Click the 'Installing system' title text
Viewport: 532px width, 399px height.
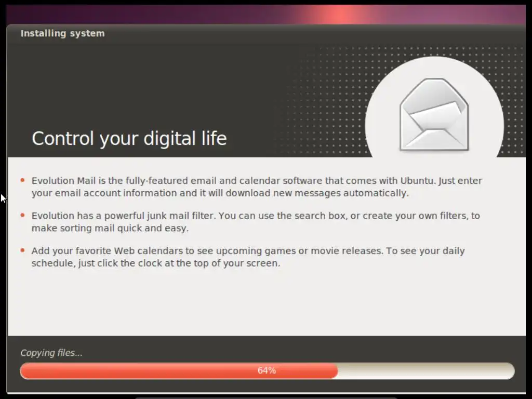63,33
